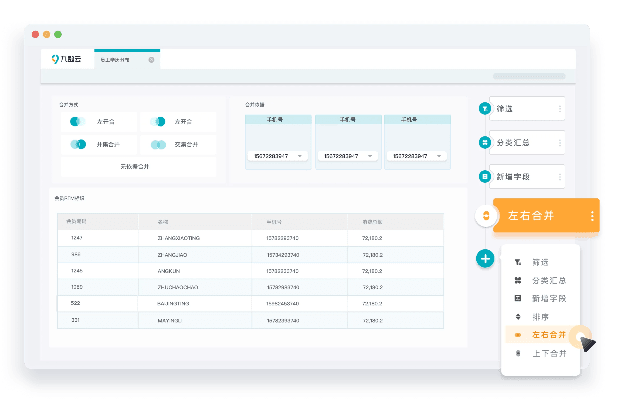Screen dimensions: 624x400
Task: Open the first merge-basis field dropdown
Action: coord(277,156)
